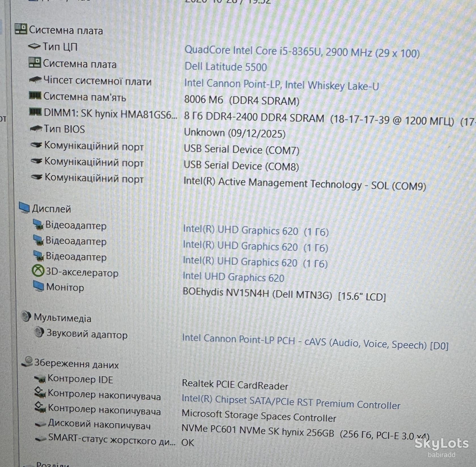Viewport: 476px width, 467px height.
Task: Follow the Intel Cannon Point-LP, Whiskey Lake-U link
Action: coord(281,85)
